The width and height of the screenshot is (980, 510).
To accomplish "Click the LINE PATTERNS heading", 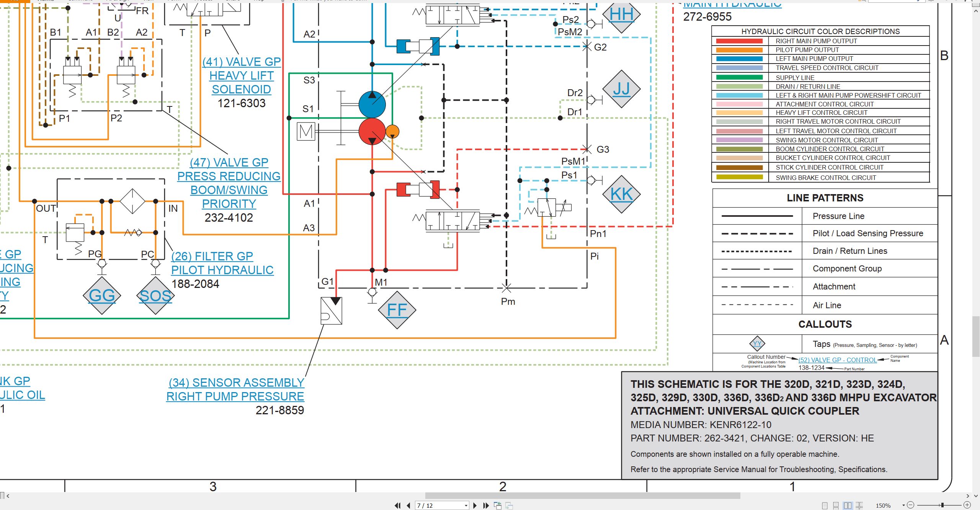I will coord(825,198).
